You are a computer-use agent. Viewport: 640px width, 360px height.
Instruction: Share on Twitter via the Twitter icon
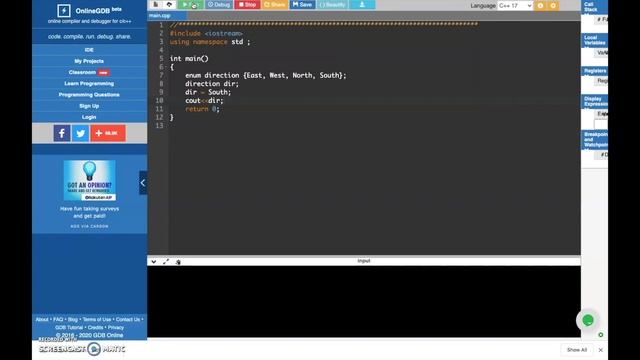80,133
